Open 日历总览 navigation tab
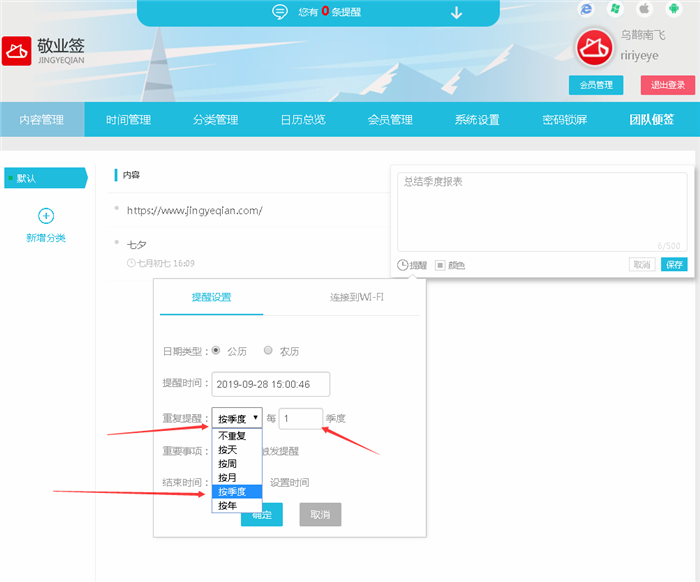This screenshot has height=582, width=700. pyautogui.click(x=303, y=120)
